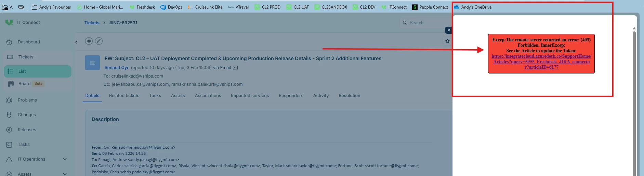644x176 pixels.
Task: Click the ticket subject title text
Action: click(243, 58)
